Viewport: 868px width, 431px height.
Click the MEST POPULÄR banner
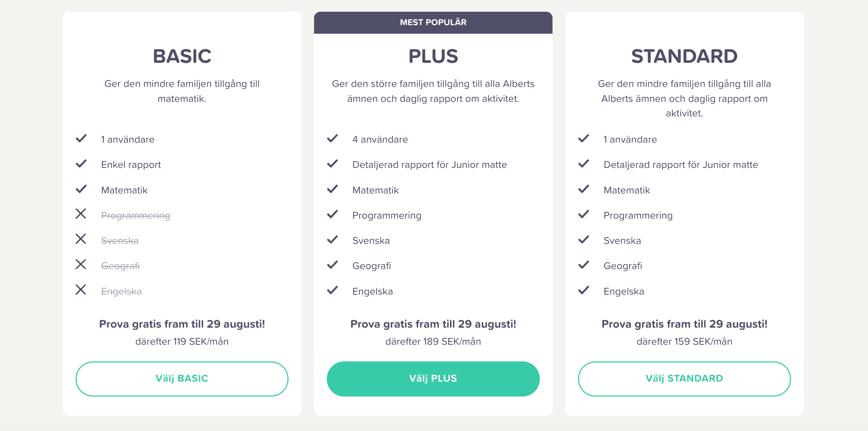pyautogui.click(x=433, y=22)
